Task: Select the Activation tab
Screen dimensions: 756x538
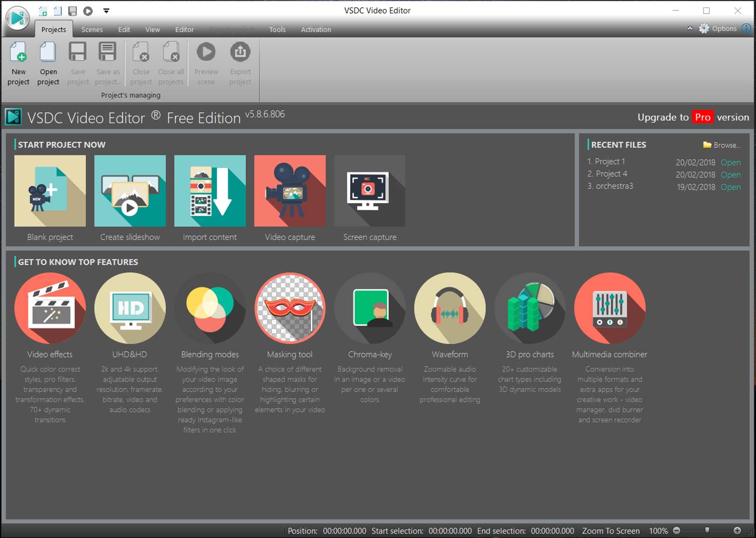Action: click(x=316, y=30)
